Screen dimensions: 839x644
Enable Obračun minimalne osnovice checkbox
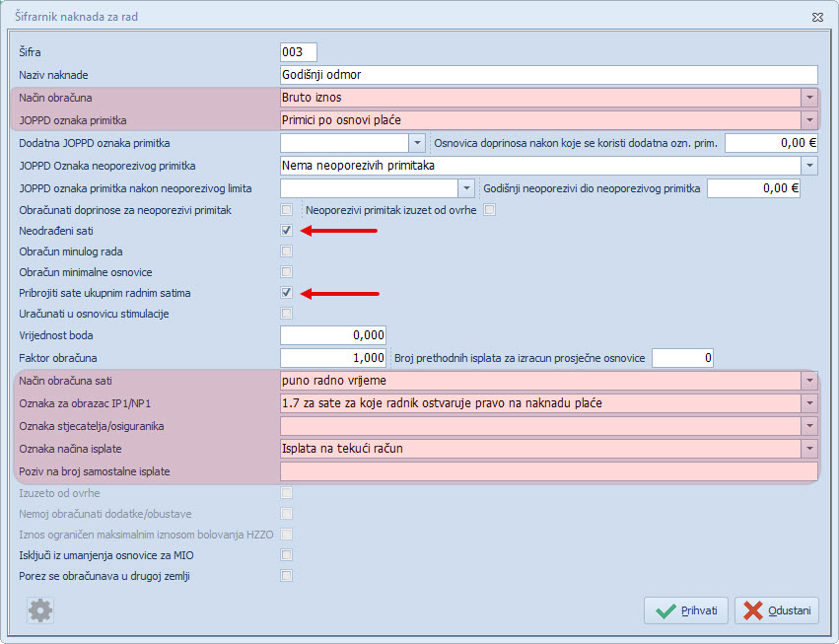[287, 272]
